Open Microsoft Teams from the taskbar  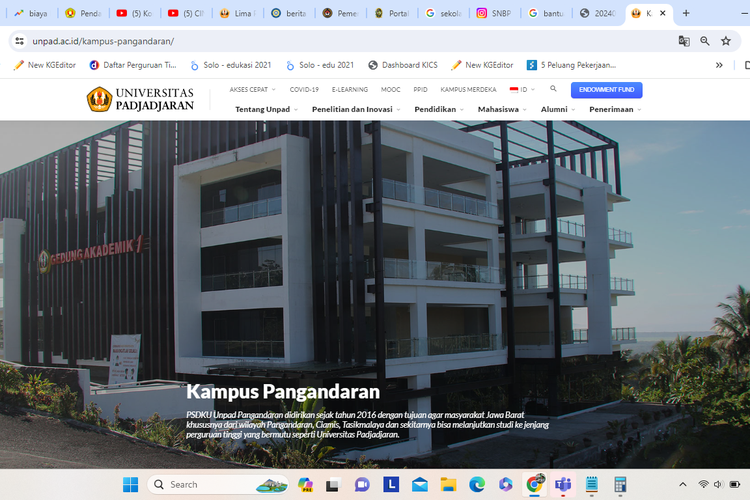[x=562, y=485]
